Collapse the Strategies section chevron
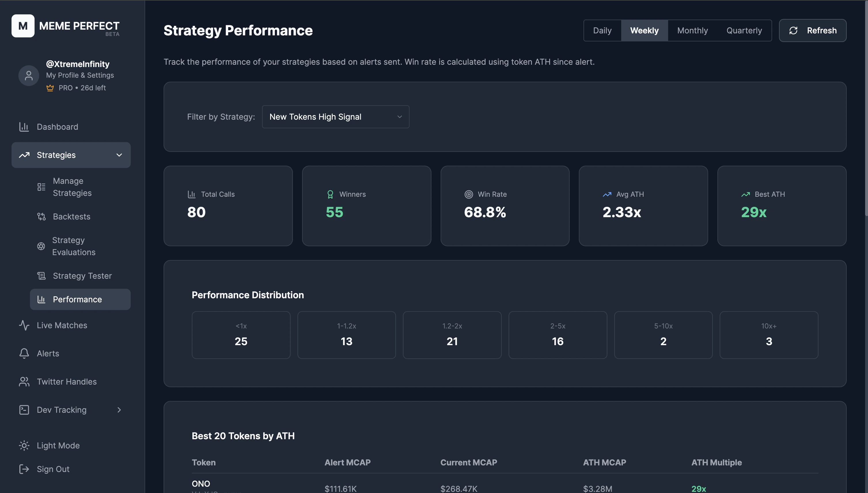 [x=119, y=155]
